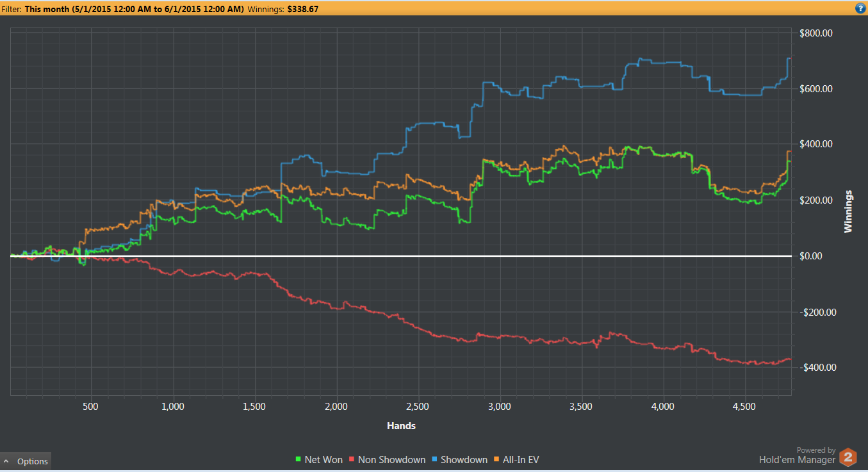The height and width of the screenshot is (472, 868).
Task: Click the 4,500 hands axis tick label
Action: click(x=744, y=406)
